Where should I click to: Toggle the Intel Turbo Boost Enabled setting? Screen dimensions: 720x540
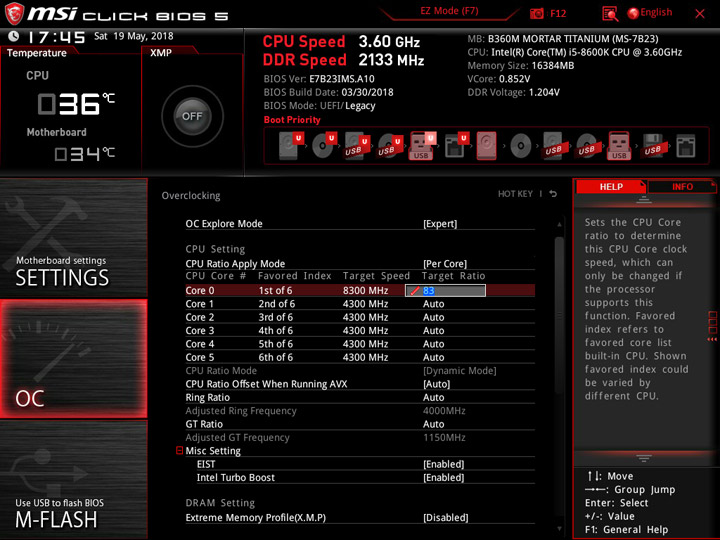443,478
